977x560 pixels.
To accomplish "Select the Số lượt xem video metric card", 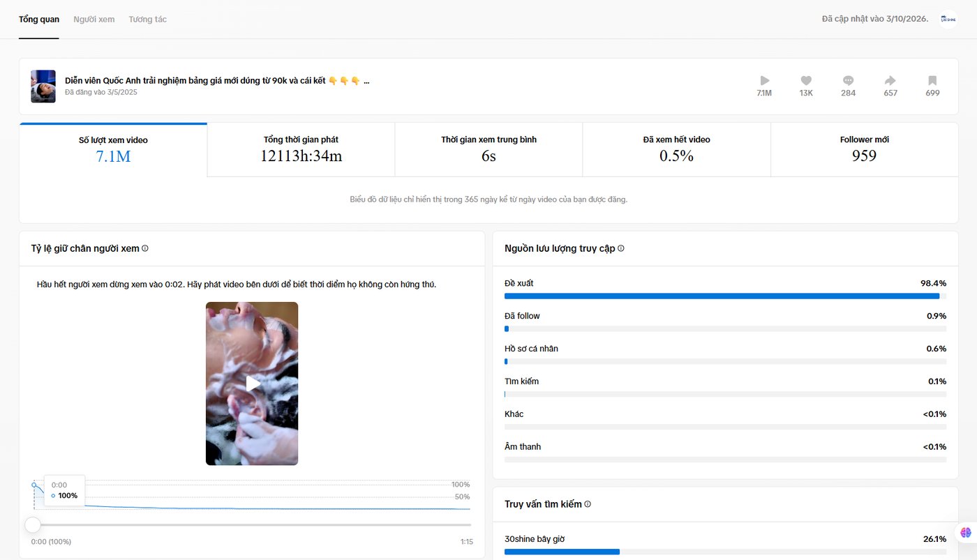I will point(113,150).
